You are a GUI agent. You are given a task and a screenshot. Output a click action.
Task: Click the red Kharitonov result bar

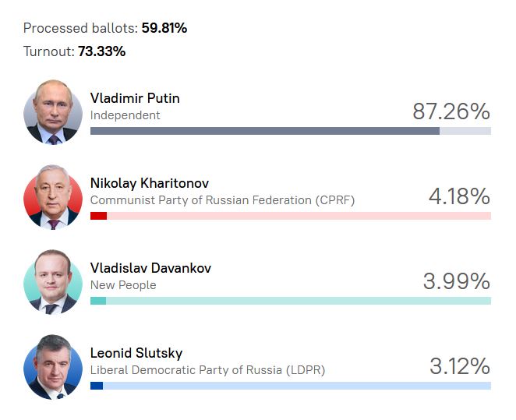tap(98, 216)
